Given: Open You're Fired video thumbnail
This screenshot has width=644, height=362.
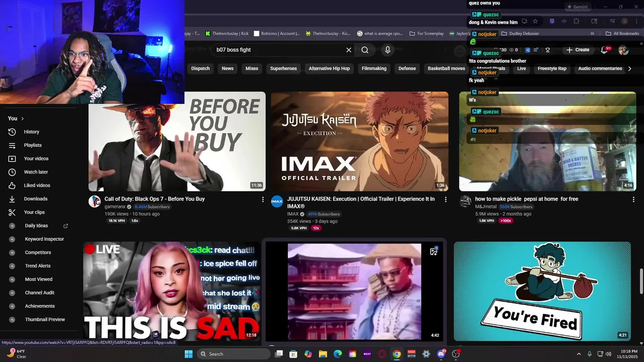Looking at the screenshot, I should point(542,291).
